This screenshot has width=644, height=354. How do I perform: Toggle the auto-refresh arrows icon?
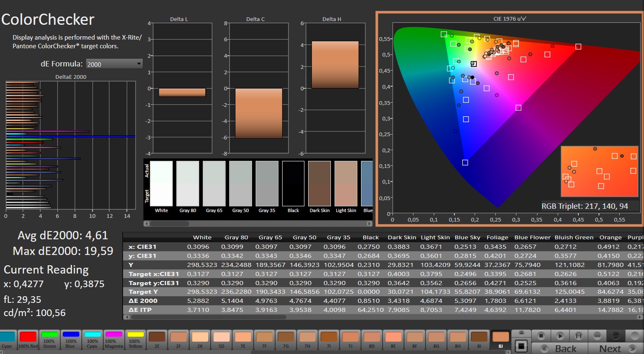(616, 336)
